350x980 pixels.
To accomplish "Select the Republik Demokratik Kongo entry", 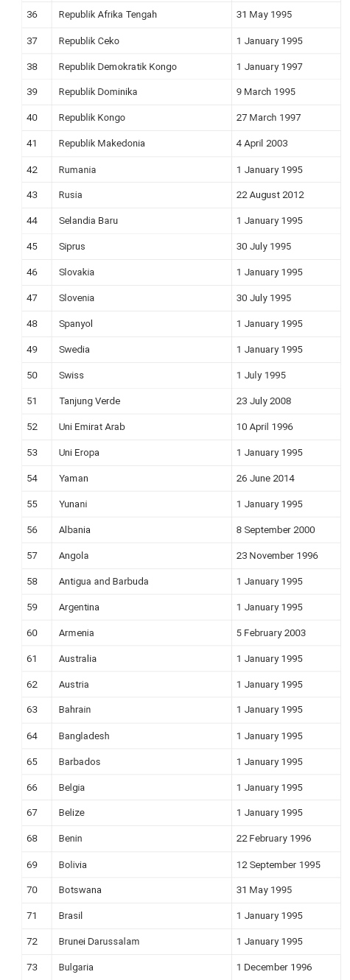I will point(141,67).
